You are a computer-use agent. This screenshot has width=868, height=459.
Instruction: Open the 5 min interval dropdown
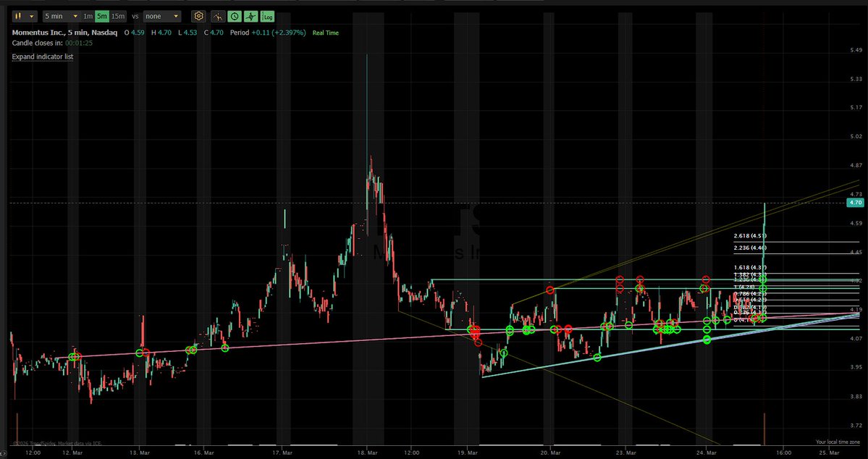[x=61, y=17]
